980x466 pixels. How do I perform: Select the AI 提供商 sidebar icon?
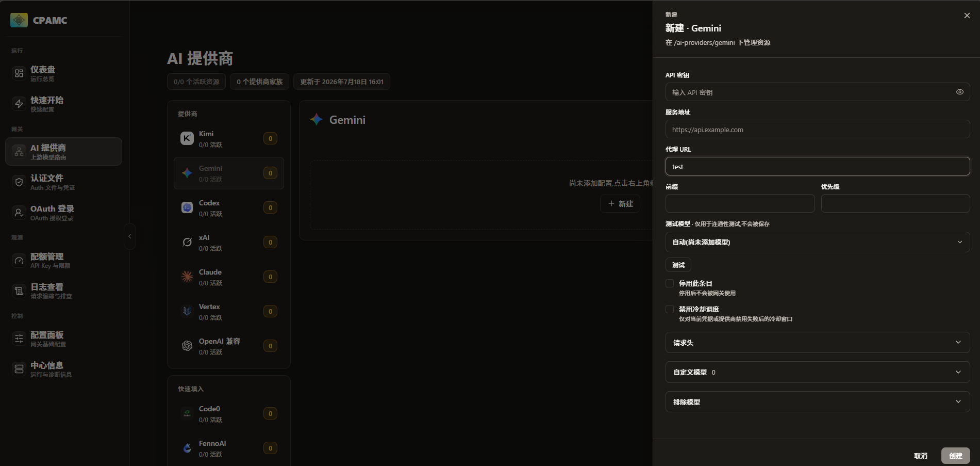(x=19, y=152)
